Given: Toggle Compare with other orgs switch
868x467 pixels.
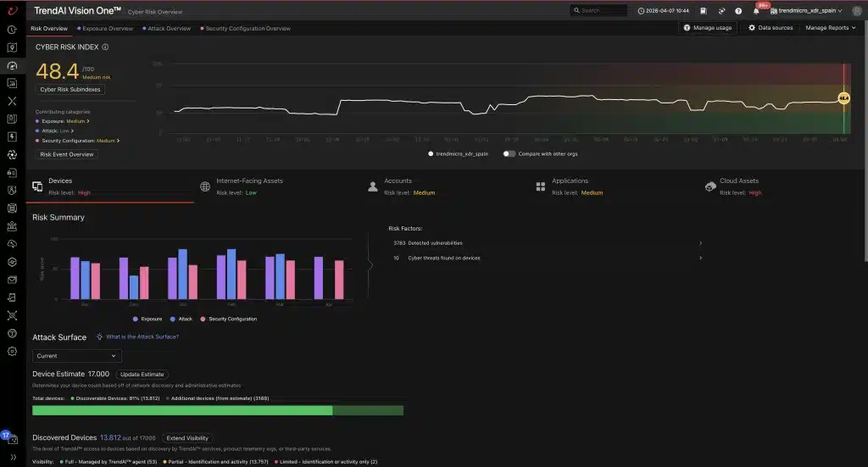Looking at the screenshot, I should coord(509,153).
